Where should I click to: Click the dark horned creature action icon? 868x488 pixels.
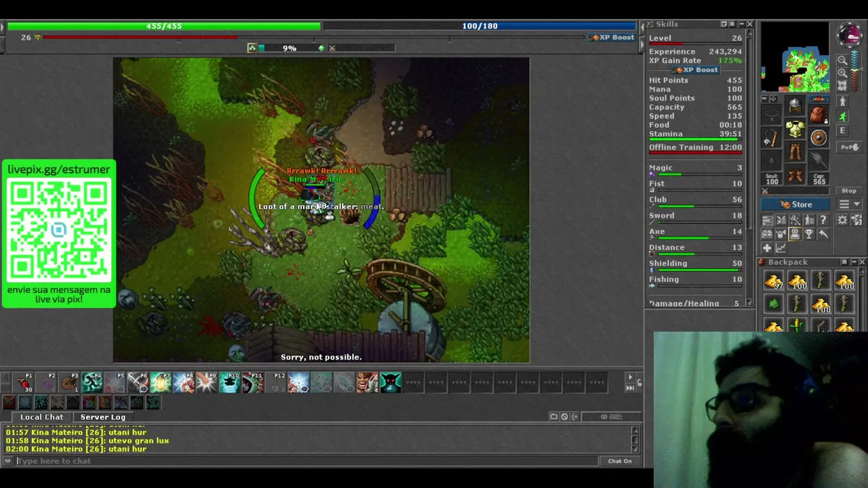click(x=390, y=383)
